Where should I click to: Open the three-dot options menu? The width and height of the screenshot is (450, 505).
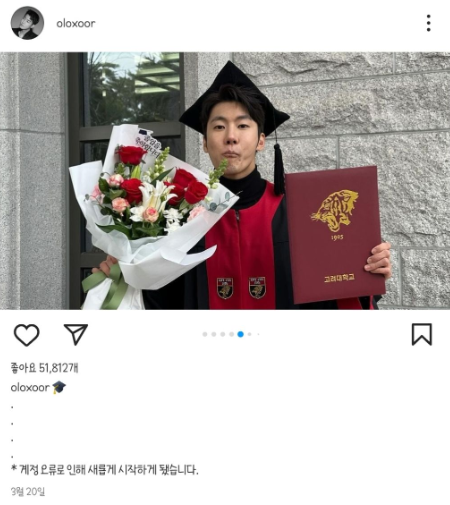click(x=429, y=23)
